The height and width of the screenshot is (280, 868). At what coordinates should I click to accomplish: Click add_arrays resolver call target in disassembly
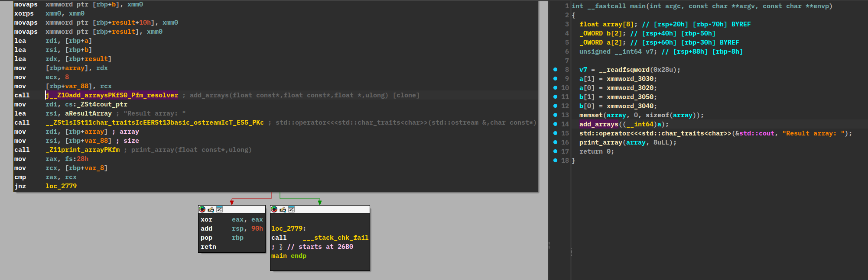[112, 95]
